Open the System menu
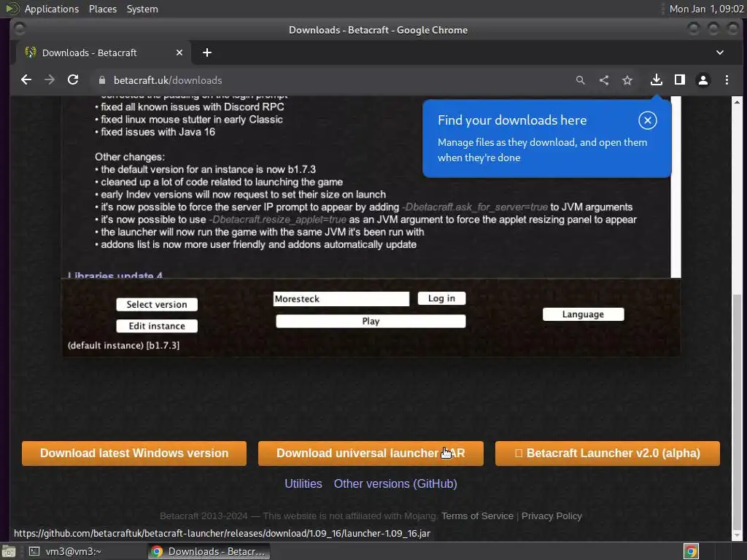 coord(142,9)
